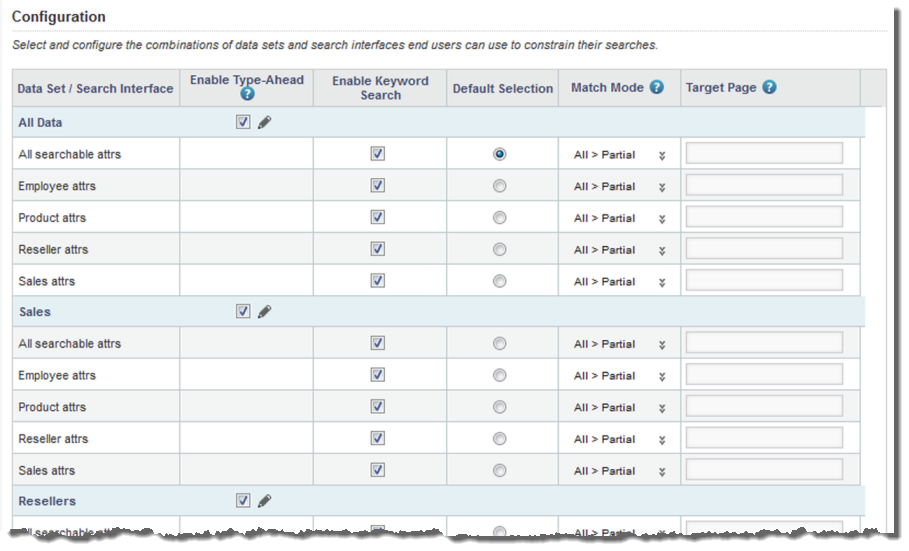
Task: Click target page field for Sales Employee attrs
Action: tap(764, 375)
